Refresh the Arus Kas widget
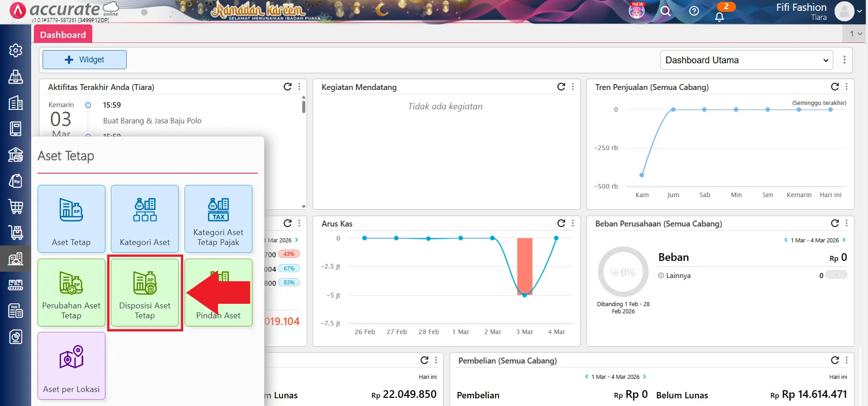Screen dimensions: 868x406 pyautogui.click(x=561, y=223)
